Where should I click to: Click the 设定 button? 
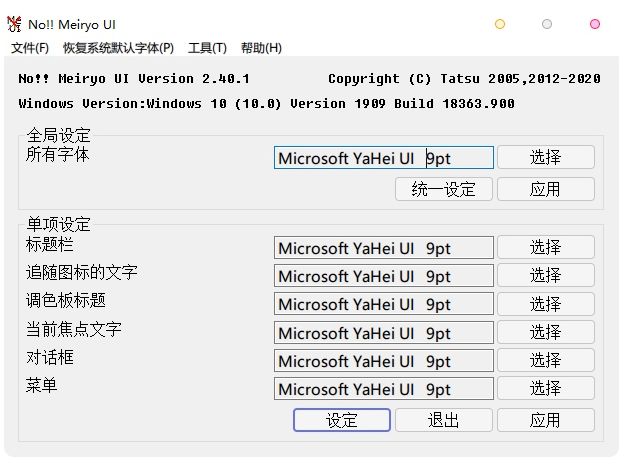[x=342, y=420]
